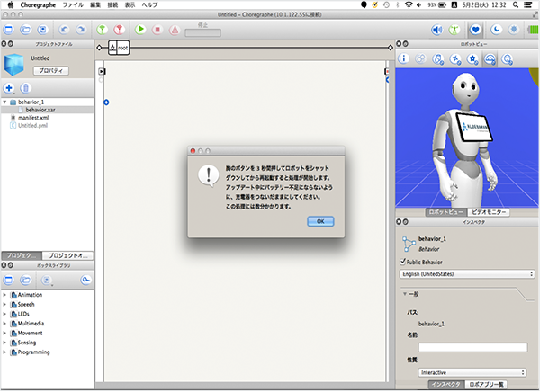Open project using folder toolbar icon
Screen dimensions: 540x392
point(25,30)
